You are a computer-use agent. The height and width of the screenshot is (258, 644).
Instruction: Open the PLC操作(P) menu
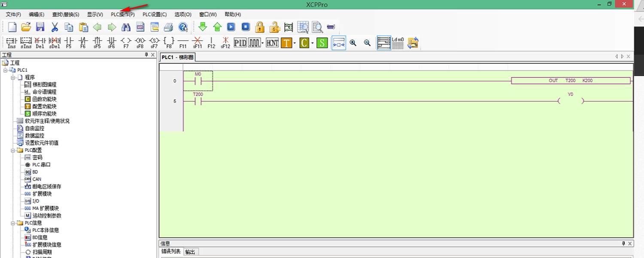[x=122, y=14]
